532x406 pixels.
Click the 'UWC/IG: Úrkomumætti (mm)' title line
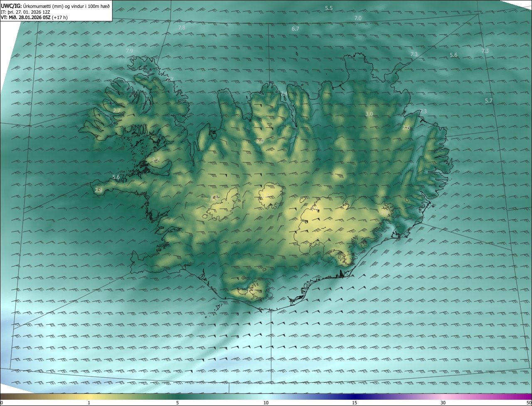(x=55, y=6)
